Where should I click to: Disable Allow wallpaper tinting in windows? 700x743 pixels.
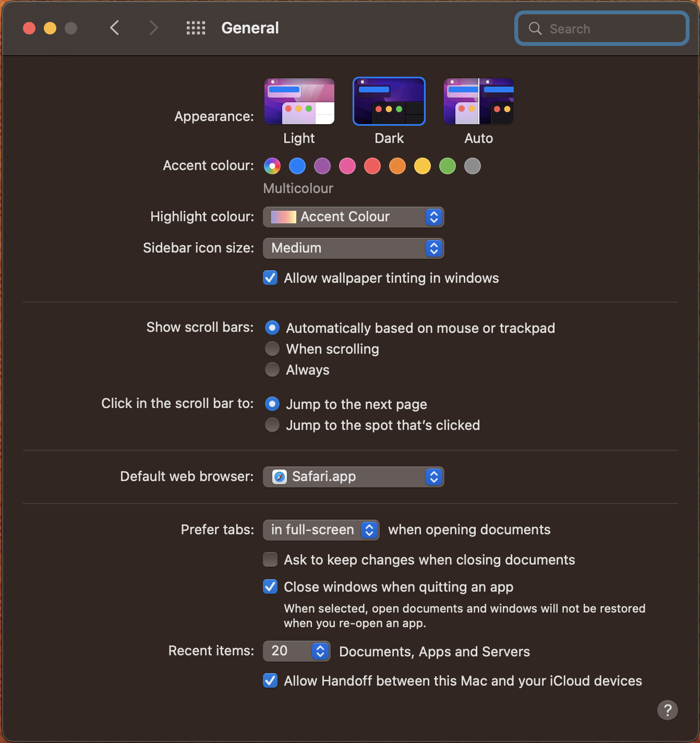tap(270, 278)
